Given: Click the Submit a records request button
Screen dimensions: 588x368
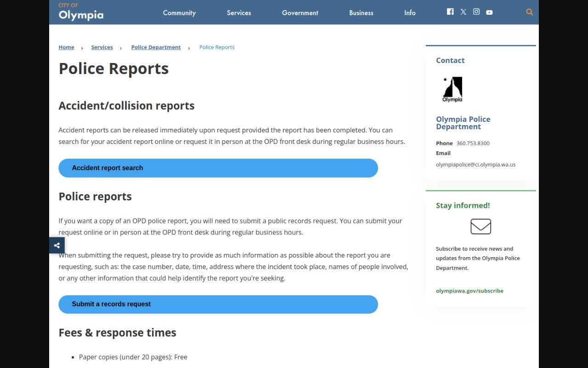Looking at the screenshot, I should pos(218,304).
